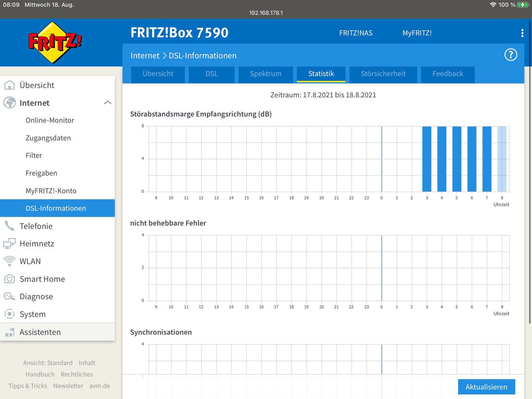Viewport: 532px width, 399px height.
Task: Tap the Wi-Fi status bar icon
Action: click(x=493, y=5)
